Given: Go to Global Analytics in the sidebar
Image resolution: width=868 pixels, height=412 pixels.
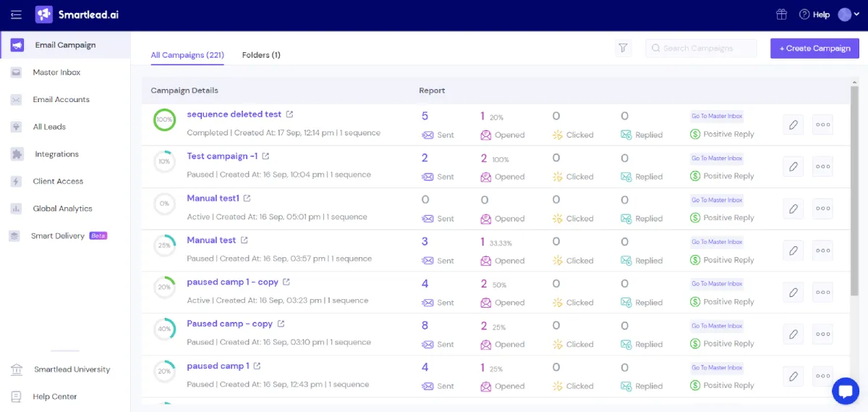Looking at the screenshot, I should click(x=62, y=209).
